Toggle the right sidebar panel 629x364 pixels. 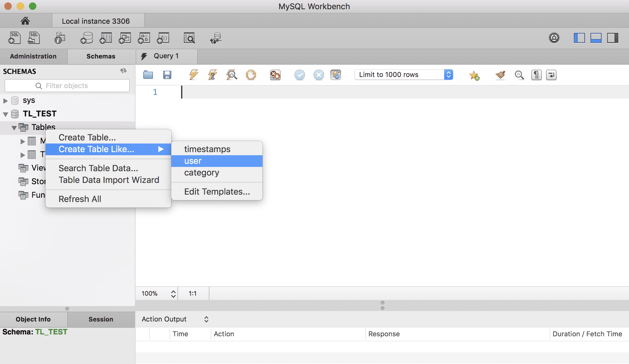[612, 38]
